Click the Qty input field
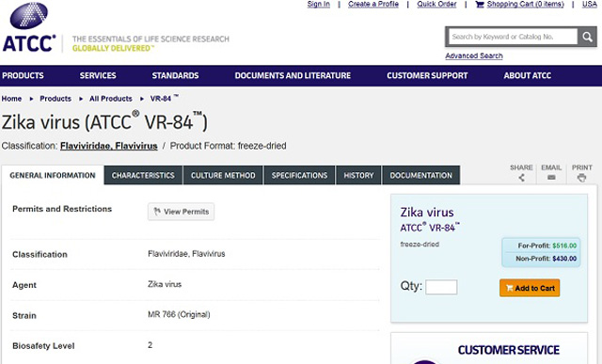The height and width of the screenshot is (364, 602). 441,287
